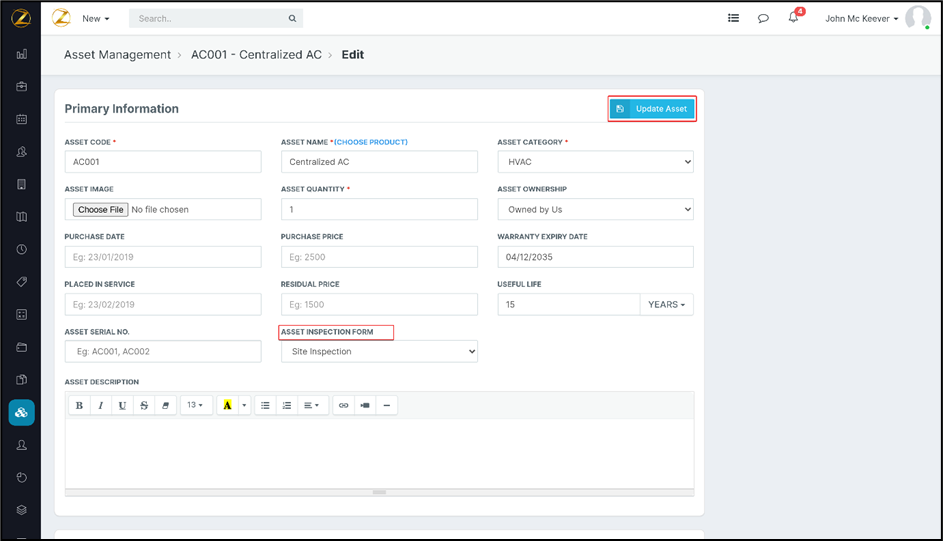Screen dimensions: 943x541
Task: Go to Asset Management breadcrumb link
Action: click(117, 55)
